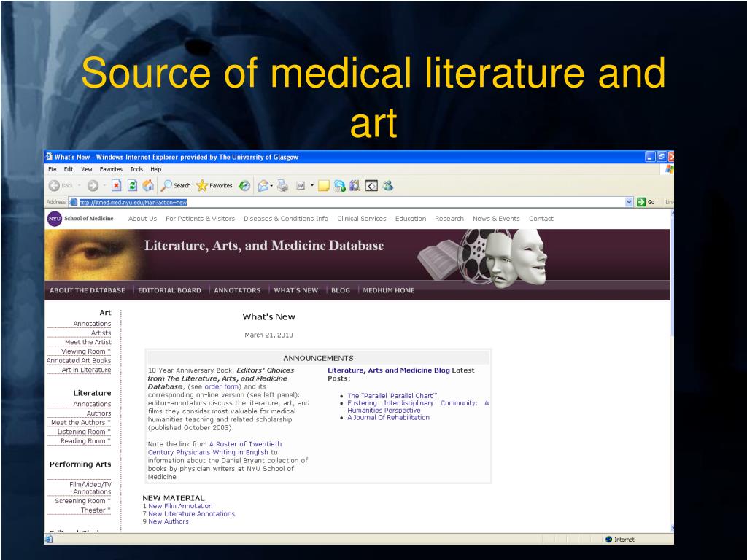Open Annotated Art Books link
This screenshot has height=560, width=747.
[79, 360]
